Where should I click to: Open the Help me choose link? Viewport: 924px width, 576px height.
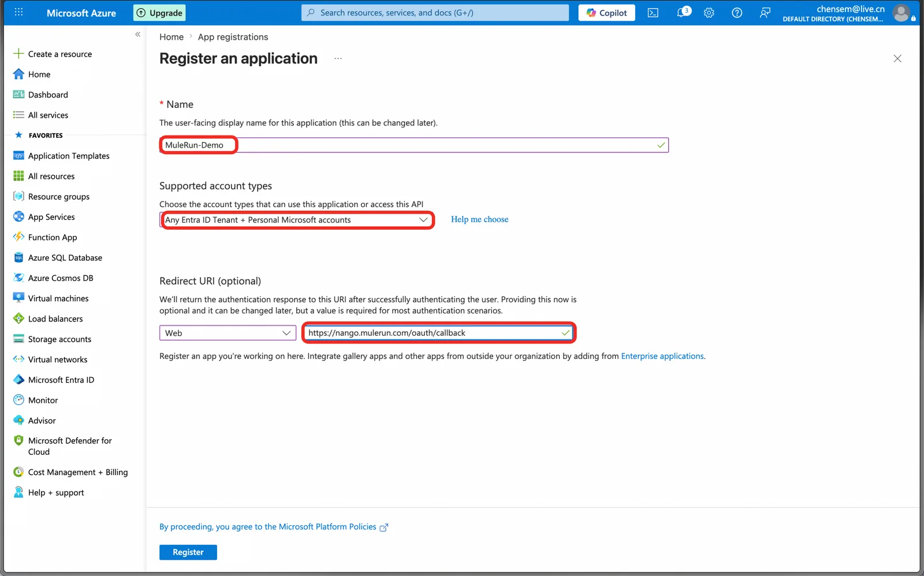[x=479, y=219]
